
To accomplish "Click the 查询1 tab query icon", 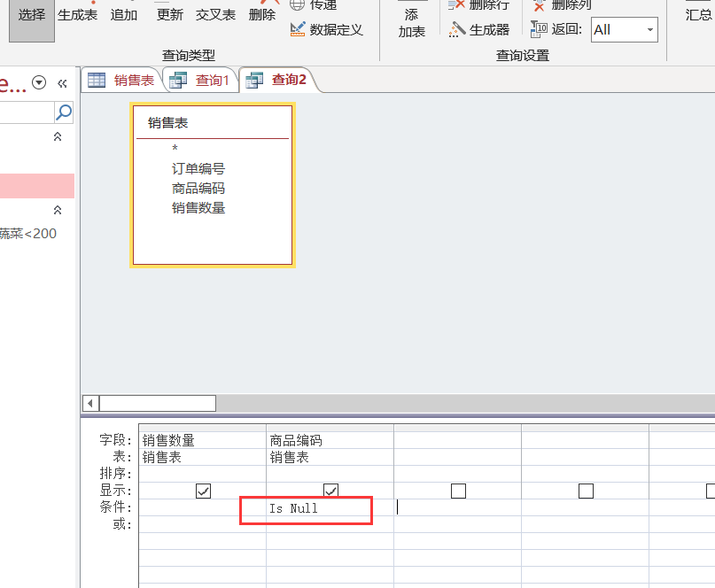I will [178, 81].
